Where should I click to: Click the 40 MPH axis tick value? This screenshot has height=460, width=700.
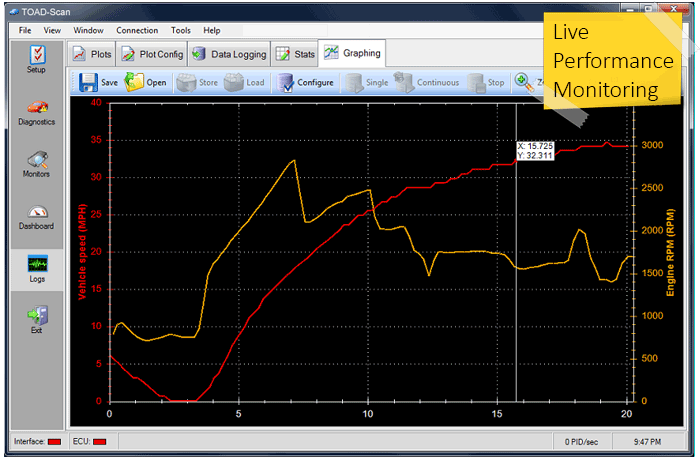point(96,103)
